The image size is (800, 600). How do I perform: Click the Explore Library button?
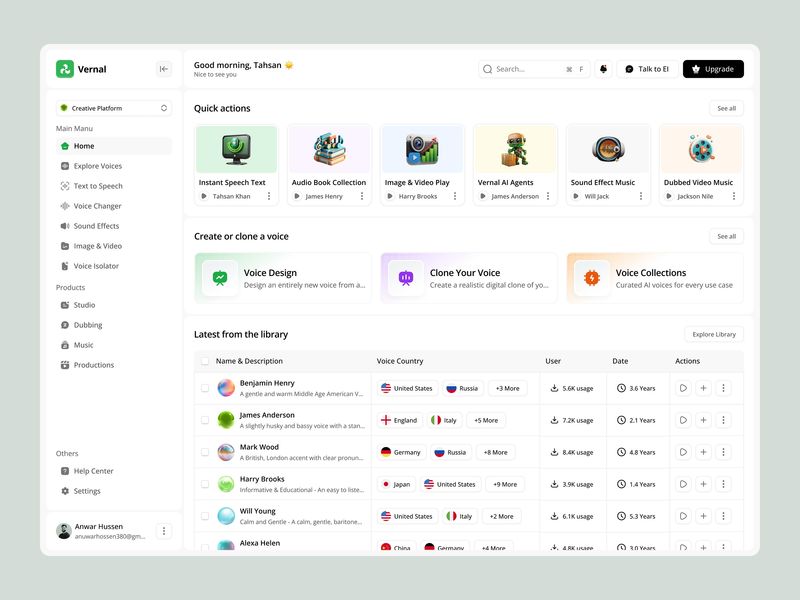pyautogui.click(x=714, y=334)
